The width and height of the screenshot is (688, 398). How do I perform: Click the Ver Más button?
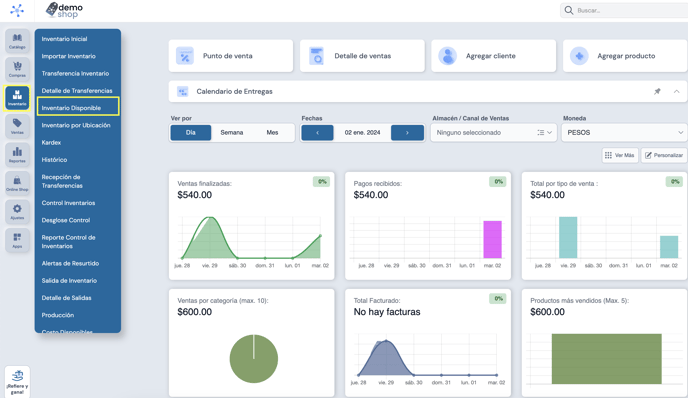pyautogui.click(x=620, y=155)
